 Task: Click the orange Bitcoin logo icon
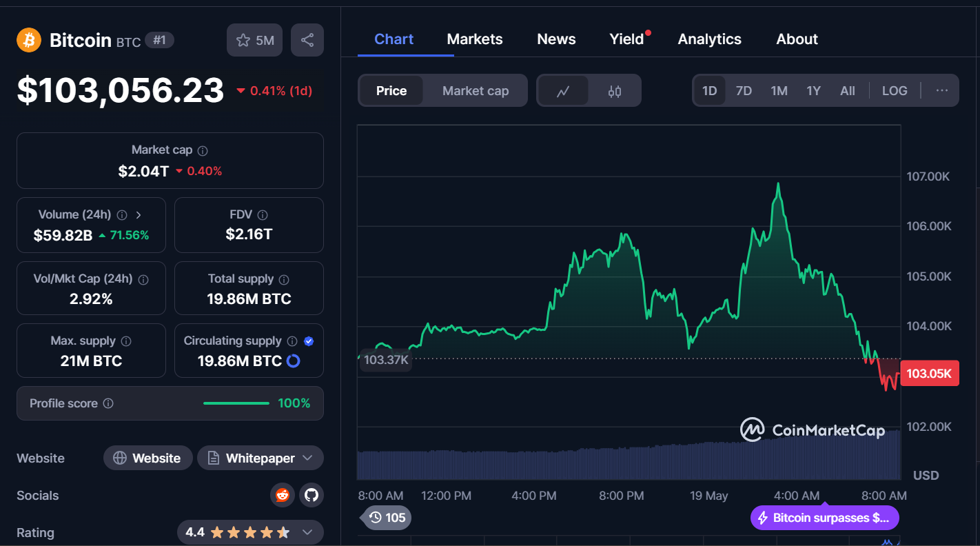tap(29, 40)
